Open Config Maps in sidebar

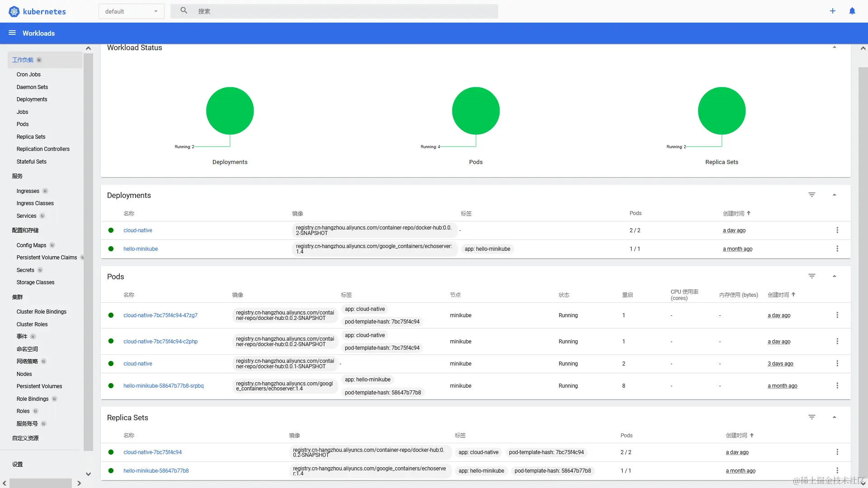(31, 245)
